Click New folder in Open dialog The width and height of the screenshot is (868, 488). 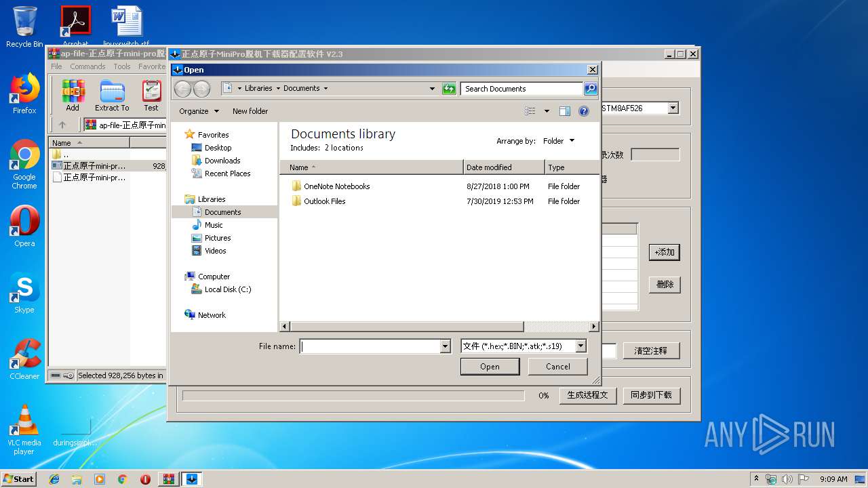click(250, 111)
